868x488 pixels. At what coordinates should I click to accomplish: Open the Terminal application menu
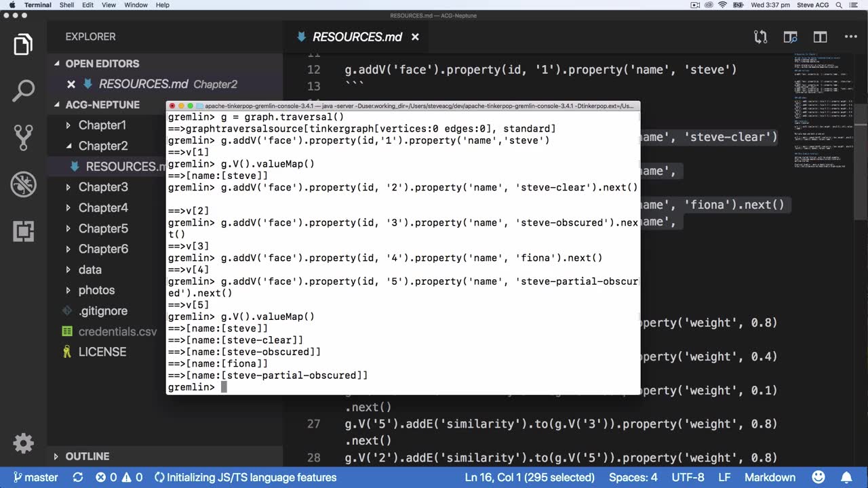coord(38,5)
